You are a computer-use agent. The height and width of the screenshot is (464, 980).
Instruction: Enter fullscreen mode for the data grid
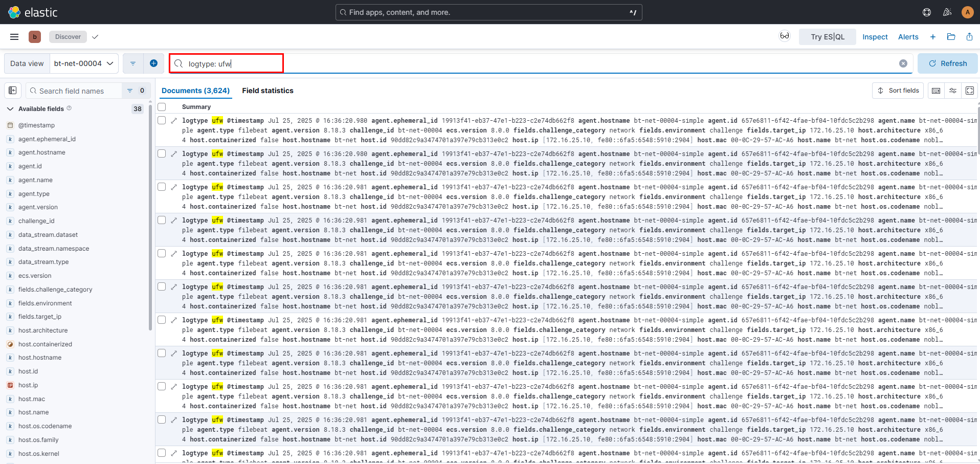tap(970, 91)
